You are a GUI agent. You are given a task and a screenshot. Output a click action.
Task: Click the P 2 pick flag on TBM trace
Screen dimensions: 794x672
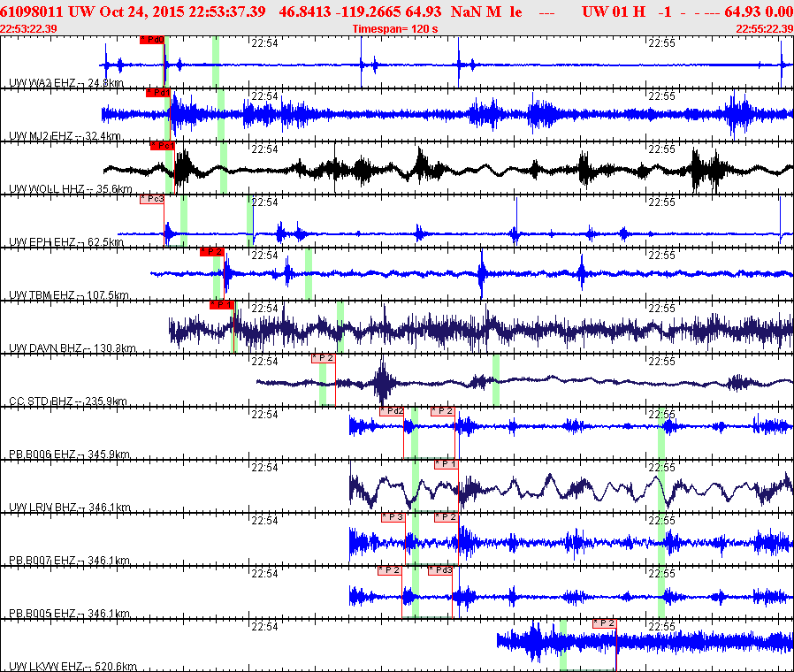[x=211, y=252]
